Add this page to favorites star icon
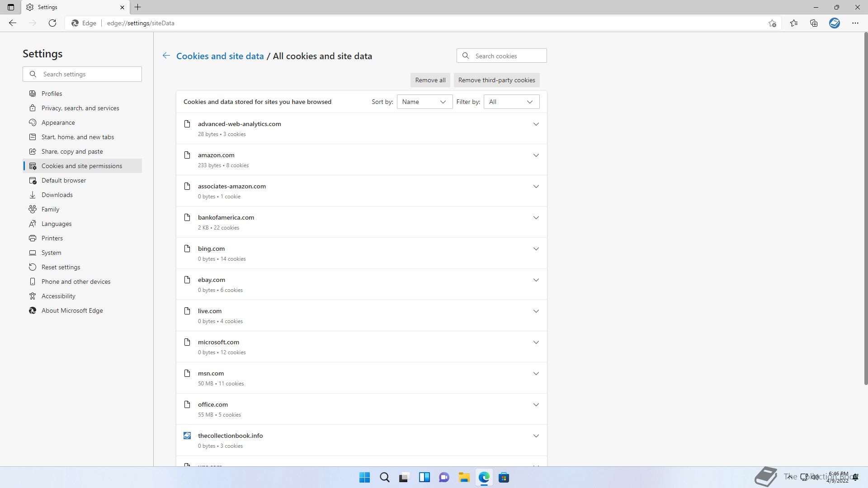The width and height of the screenshot is (868, 488). pyautogui.click(x=772, y=23)
